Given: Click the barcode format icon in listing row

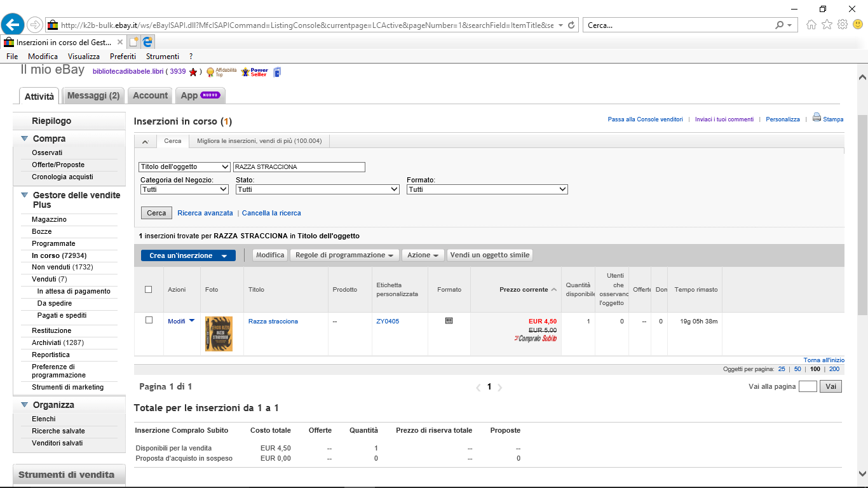Looking at the screenshot, I should (449, 321).
